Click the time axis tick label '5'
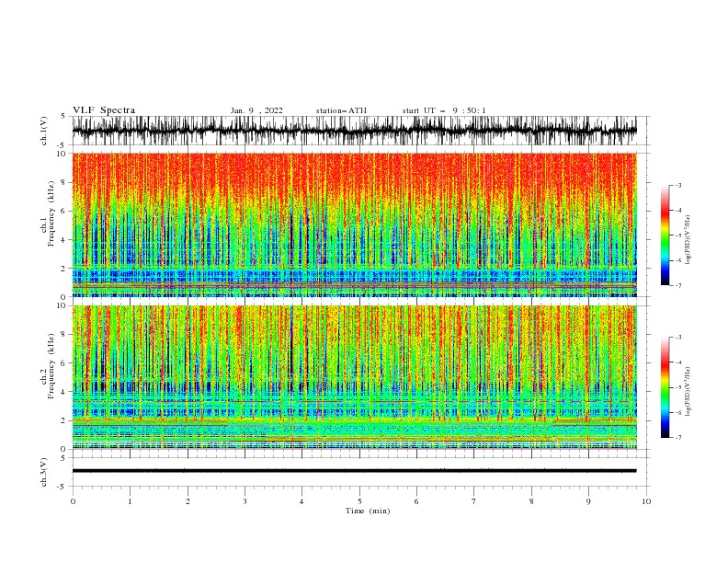Image resolution: width=728 pixels, height=563 pixels. tap(358, 501)
